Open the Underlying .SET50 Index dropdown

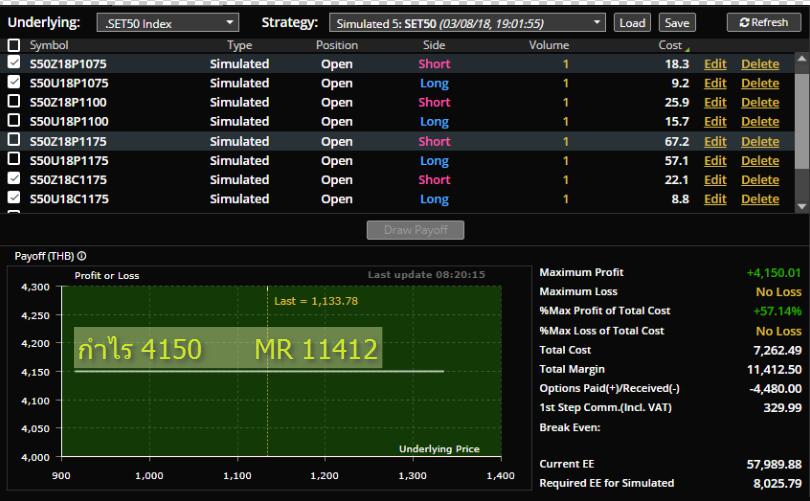(168, 23)
